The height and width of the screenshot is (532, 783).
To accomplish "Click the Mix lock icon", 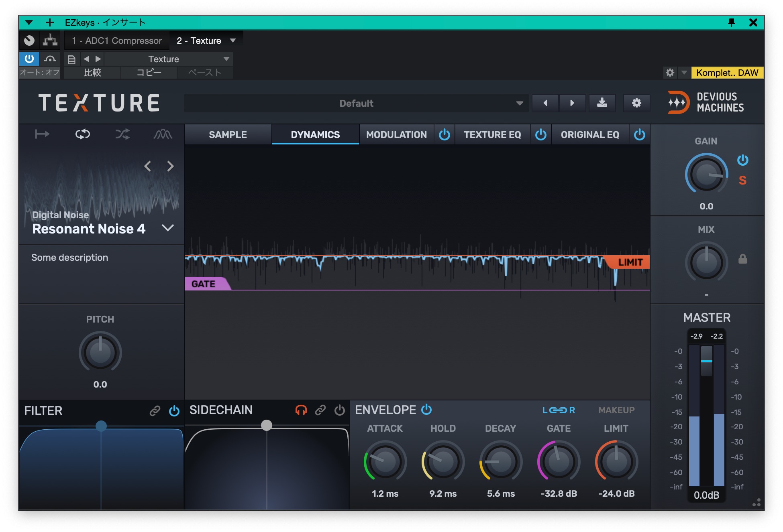I will coord(742,259).
